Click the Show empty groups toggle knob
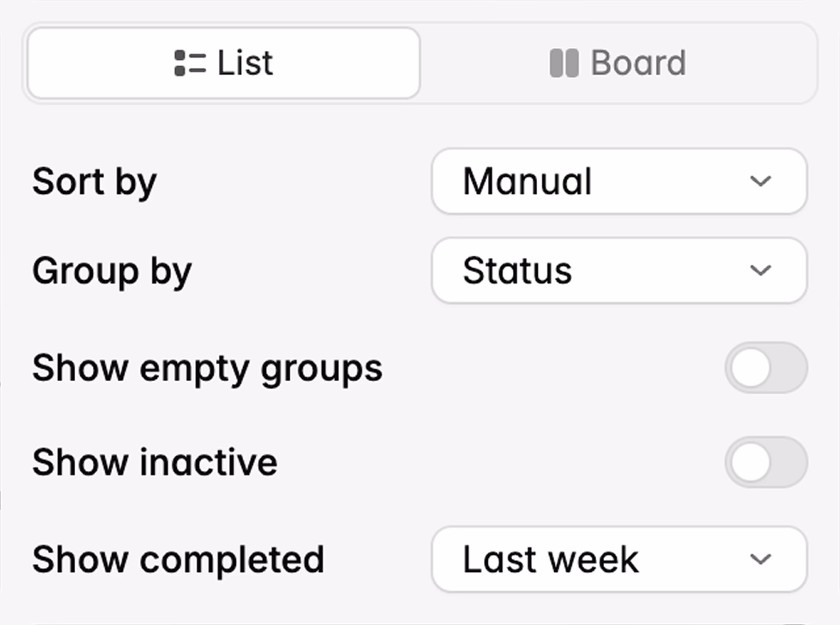Image resolution: width=840 pixels, height=625 pixels. (751, 367)
